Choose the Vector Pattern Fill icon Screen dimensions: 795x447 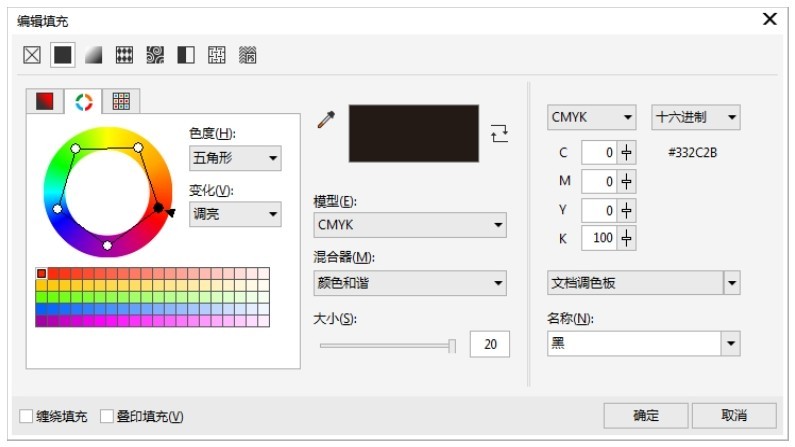124,55
